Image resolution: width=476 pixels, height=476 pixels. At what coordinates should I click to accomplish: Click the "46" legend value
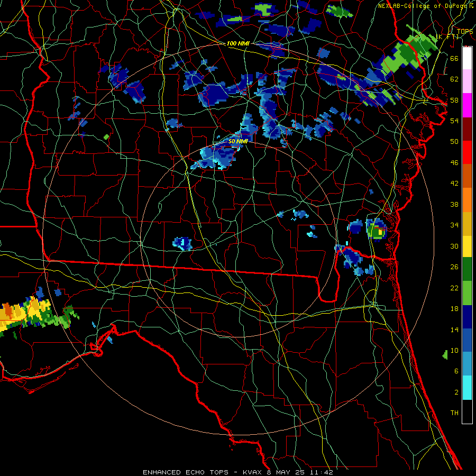tap(454, 163)
